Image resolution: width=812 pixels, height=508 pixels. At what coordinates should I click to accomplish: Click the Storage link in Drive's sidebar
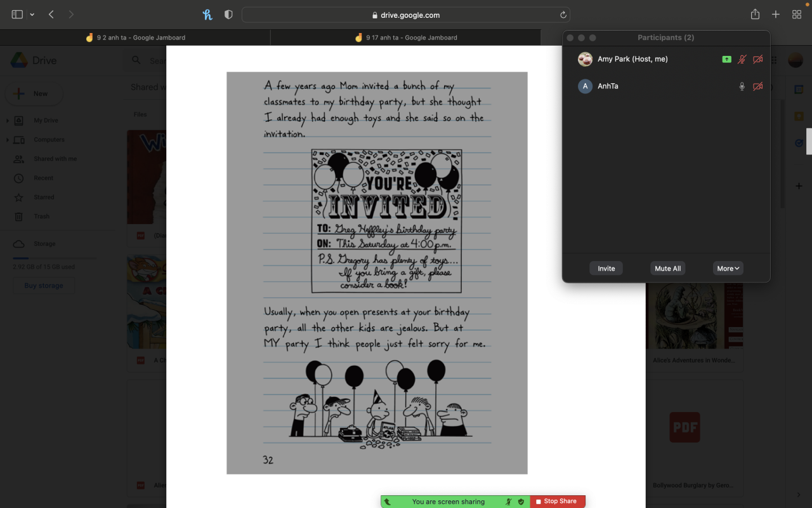[x=44, y=244]
